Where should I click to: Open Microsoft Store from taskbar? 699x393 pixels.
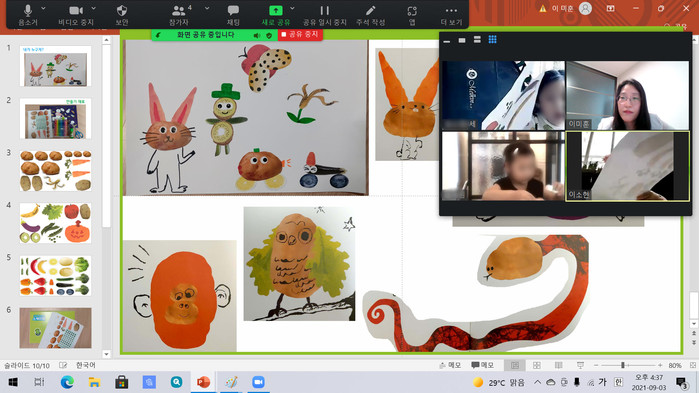(x=122, y=382)
